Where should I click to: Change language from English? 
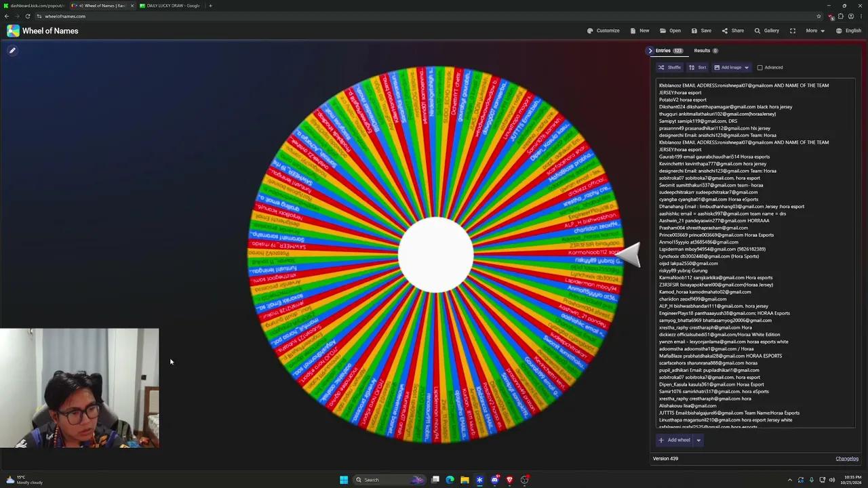[848, 30]
